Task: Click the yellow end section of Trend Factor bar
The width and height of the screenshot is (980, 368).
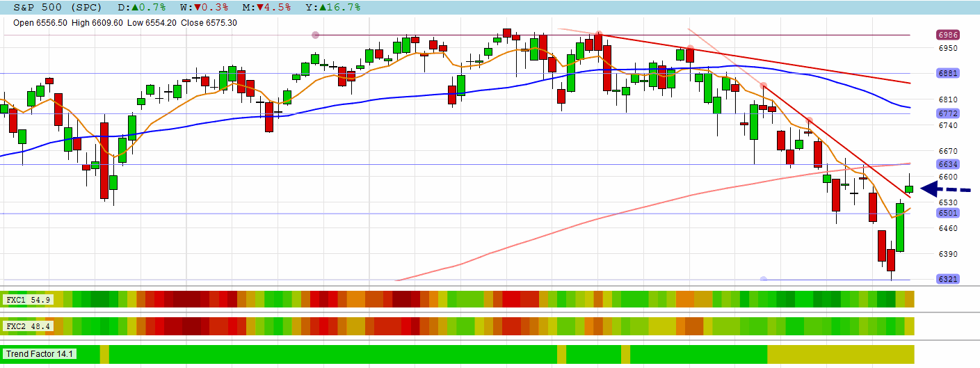Action: 840,354
